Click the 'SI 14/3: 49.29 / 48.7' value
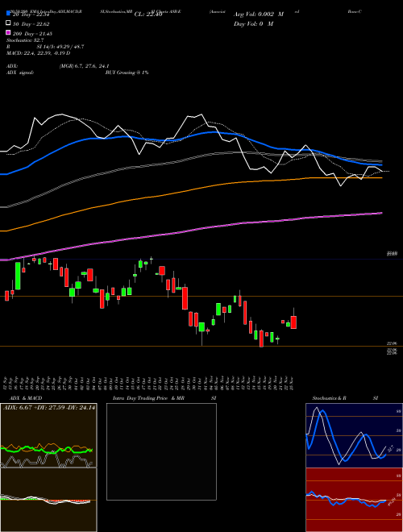 point(60,47)
